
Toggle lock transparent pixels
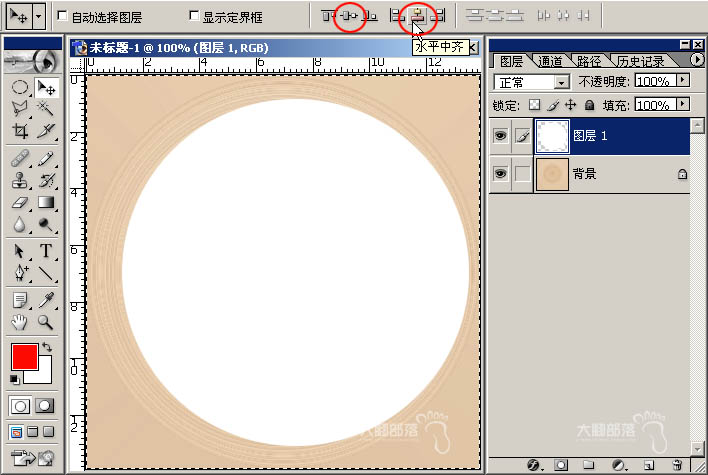(x=534, y=105)
